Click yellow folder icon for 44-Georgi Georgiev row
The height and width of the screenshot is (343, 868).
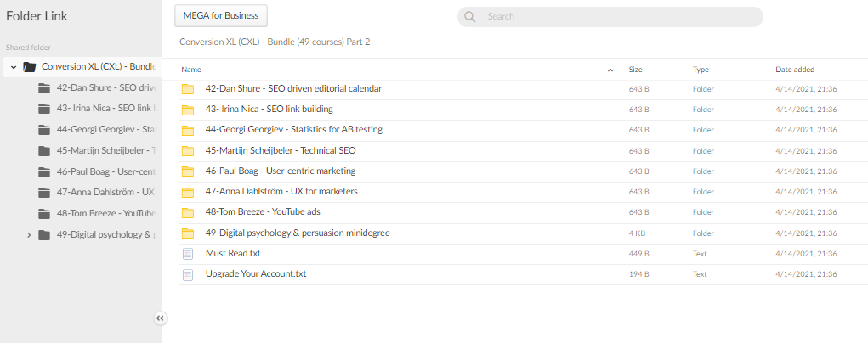click(188, 130)
